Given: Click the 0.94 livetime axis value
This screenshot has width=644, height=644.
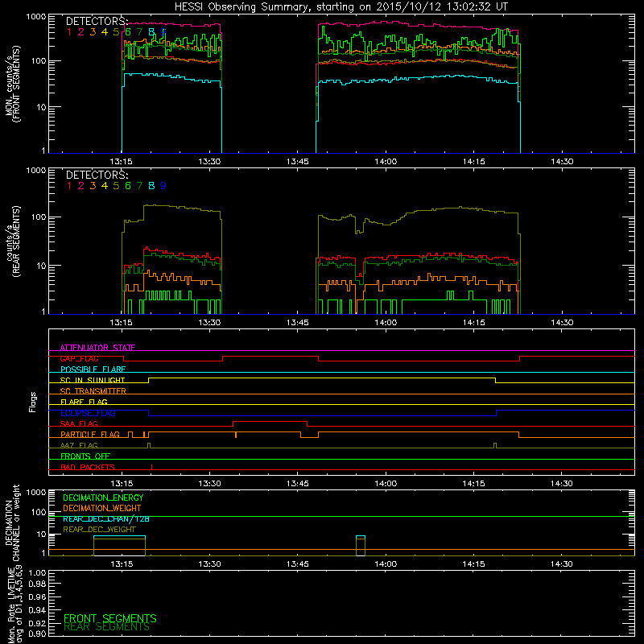Looking at the screenshot, I should click(37, 610).
